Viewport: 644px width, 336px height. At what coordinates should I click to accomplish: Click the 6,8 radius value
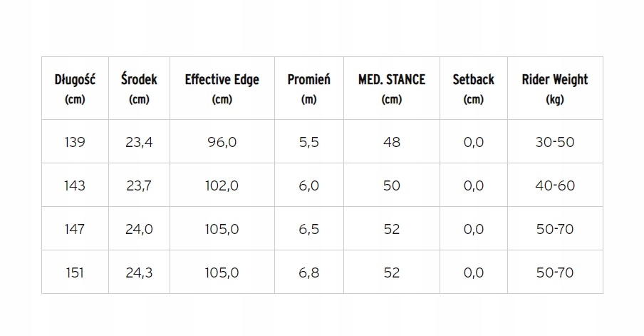tap(308, 273)
